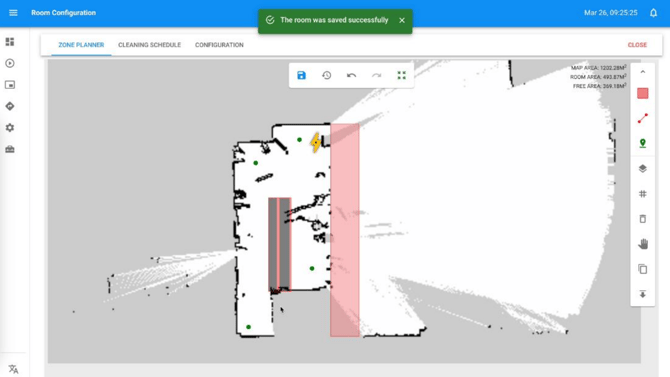Click the trash delete tool
The height and width of the screenshot is (377, 670).
click(x=643, y=219)
